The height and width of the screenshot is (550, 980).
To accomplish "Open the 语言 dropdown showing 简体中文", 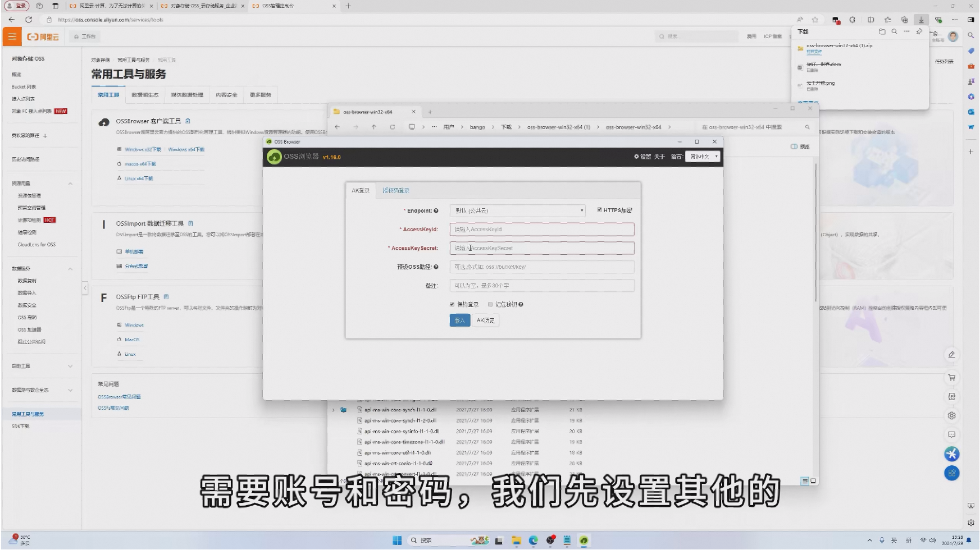I will pos(703,157).
